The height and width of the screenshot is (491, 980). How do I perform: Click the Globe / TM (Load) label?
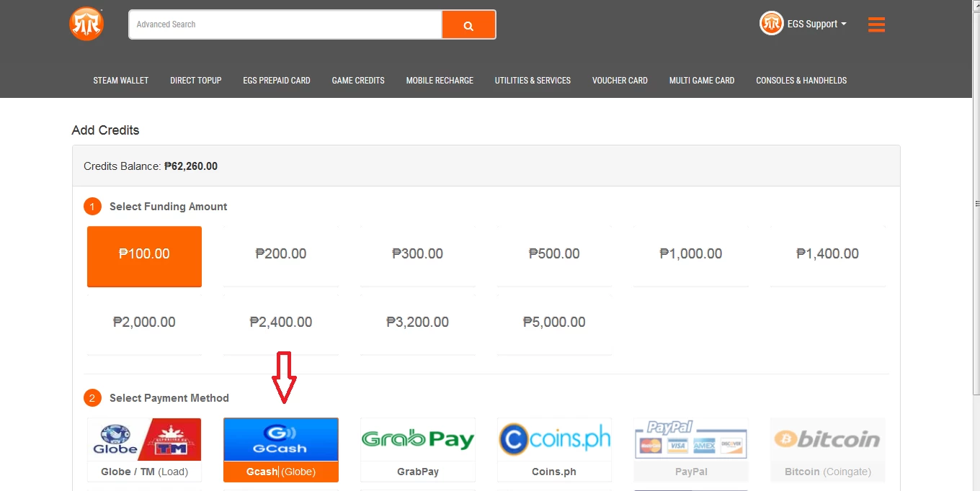[x=144, y=472]
